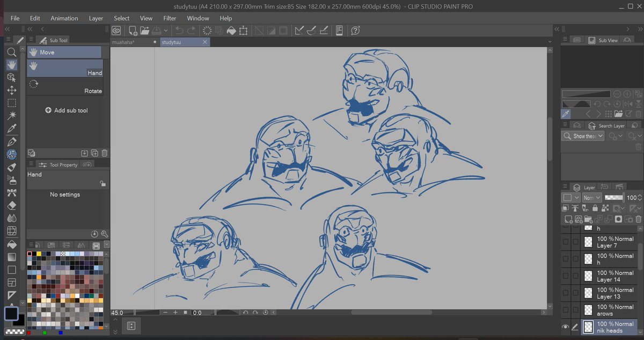
Task: Select the Eyedropper tool in left toolbar
Action: (11, 128)
